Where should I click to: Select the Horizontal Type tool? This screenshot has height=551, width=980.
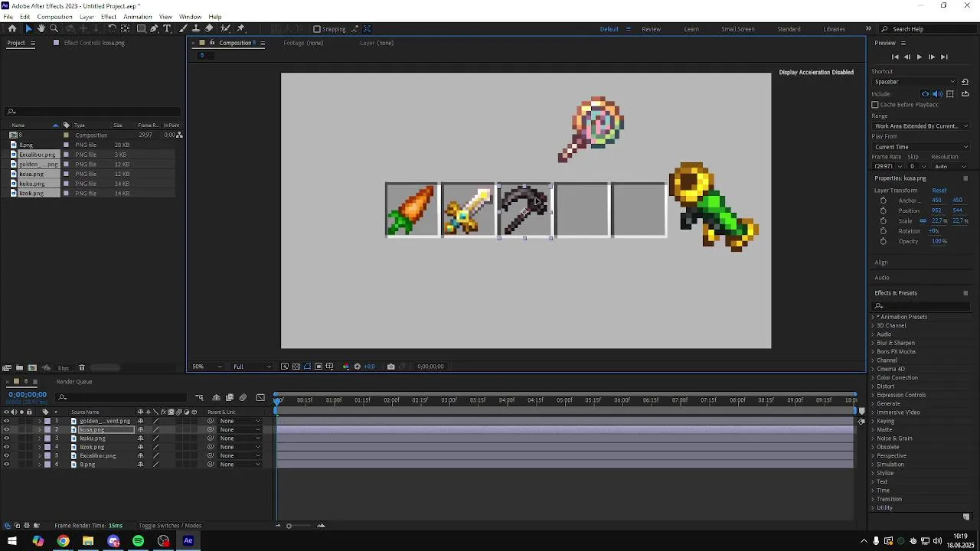pos(167,28)
